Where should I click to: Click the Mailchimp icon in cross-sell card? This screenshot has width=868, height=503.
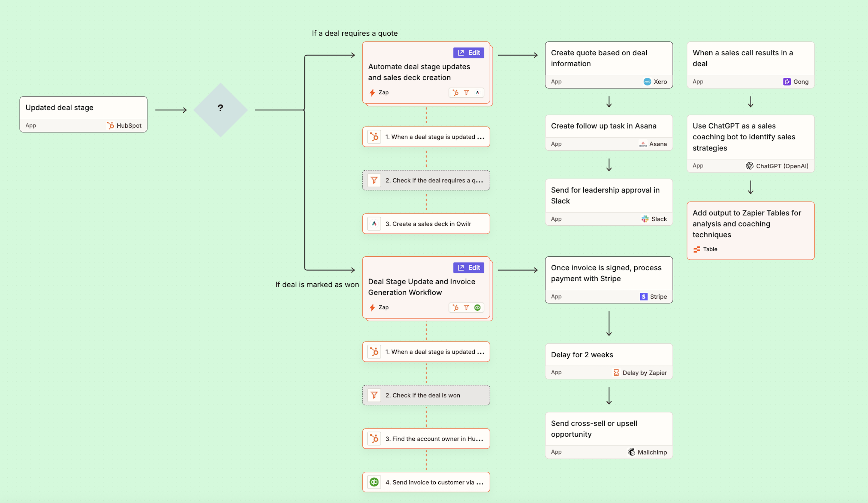tap(631, 452)
